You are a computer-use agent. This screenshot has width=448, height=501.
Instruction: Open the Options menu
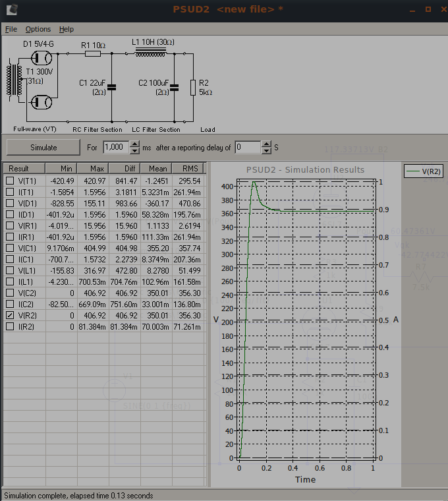[38, 29]
